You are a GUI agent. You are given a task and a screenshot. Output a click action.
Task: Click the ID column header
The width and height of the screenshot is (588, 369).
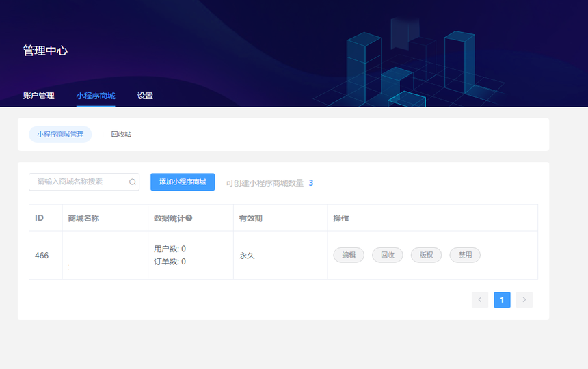(40, 218)
